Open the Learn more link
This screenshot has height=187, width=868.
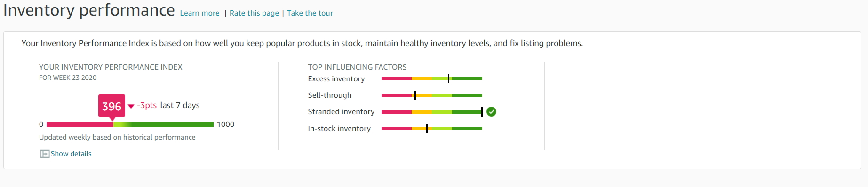tap(199, 13)
